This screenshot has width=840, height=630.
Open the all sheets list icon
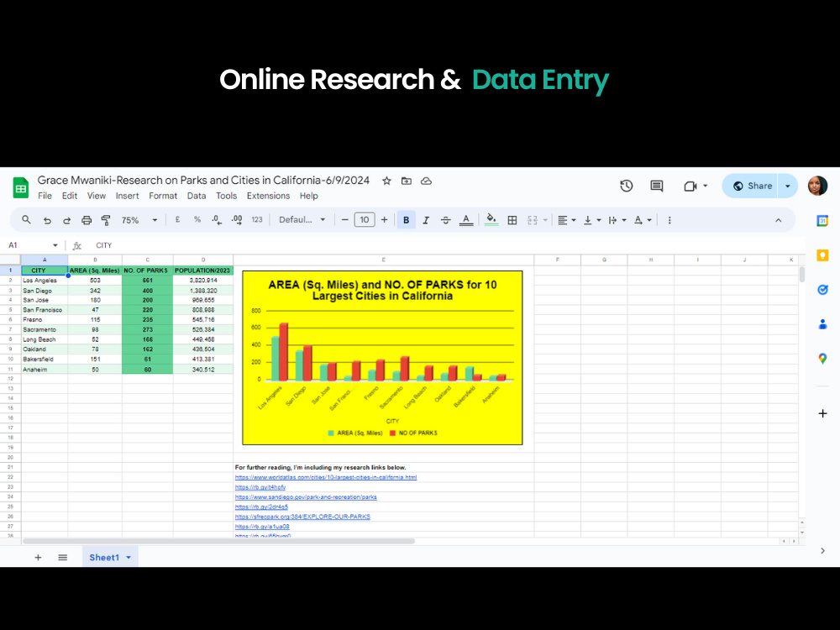[x=63, y=558]
